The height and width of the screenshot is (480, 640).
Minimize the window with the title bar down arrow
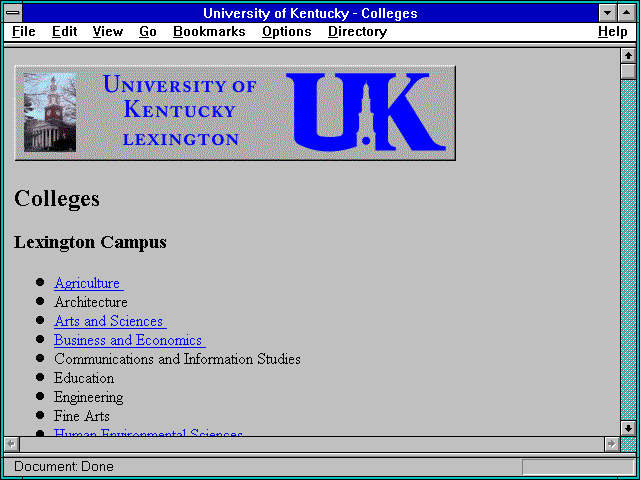tap(607, 13)
